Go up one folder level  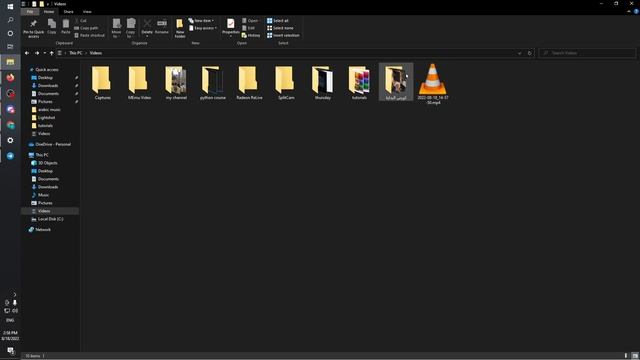coord(51,53)
